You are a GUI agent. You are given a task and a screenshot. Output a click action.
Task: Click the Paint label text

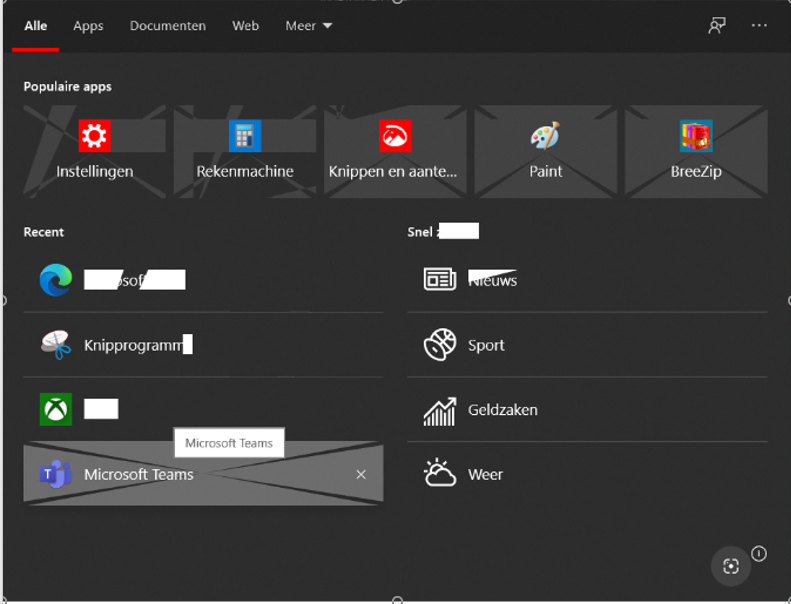point(545,172)
